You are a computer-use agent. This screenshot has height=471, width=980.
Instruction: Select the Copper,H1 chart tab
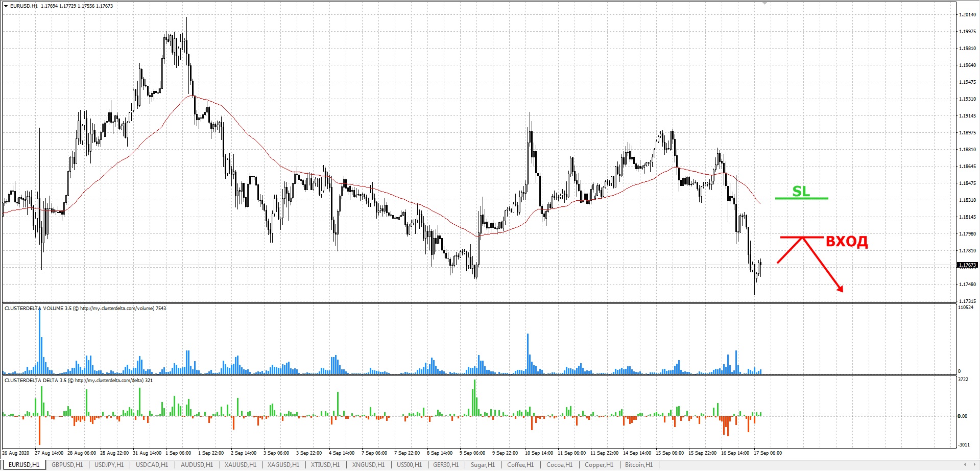[599, 465]
